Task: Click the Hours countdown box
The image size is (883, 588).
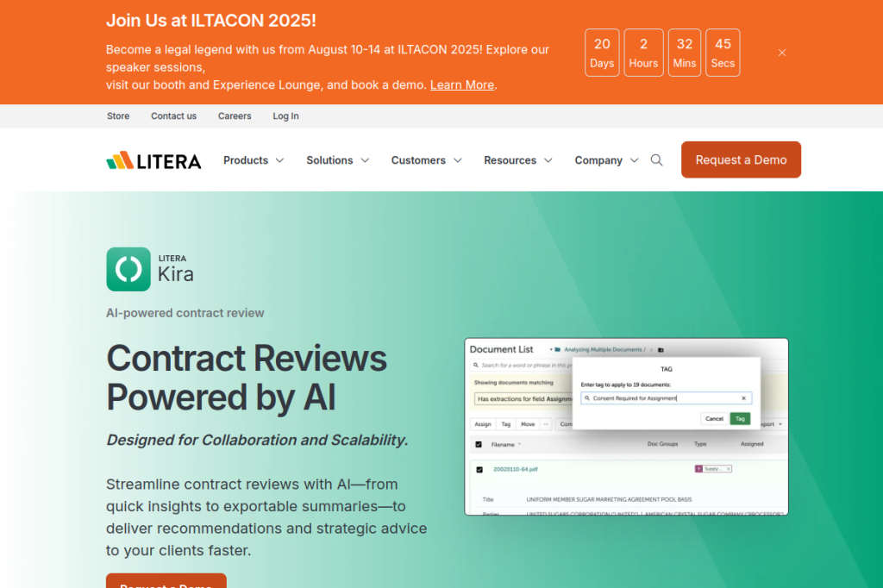Action: [643, 53]
